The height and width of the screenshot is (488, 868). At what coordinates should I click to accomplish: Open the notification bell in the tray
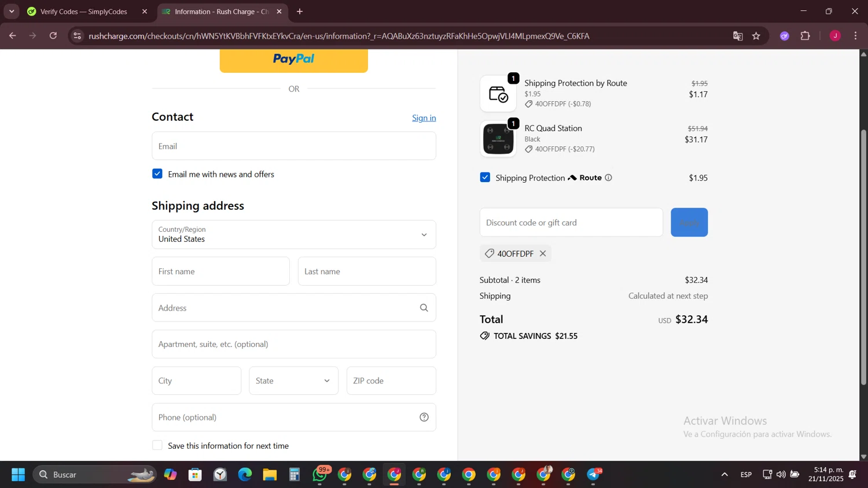(x=852, y=475)
